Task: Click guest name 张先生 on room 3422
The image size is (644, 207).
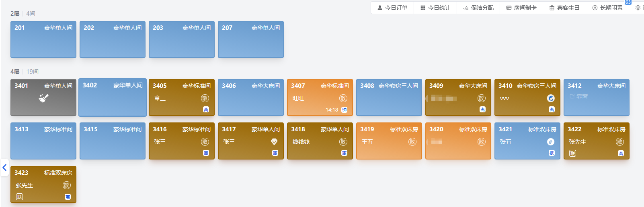Action: (578, 142)
